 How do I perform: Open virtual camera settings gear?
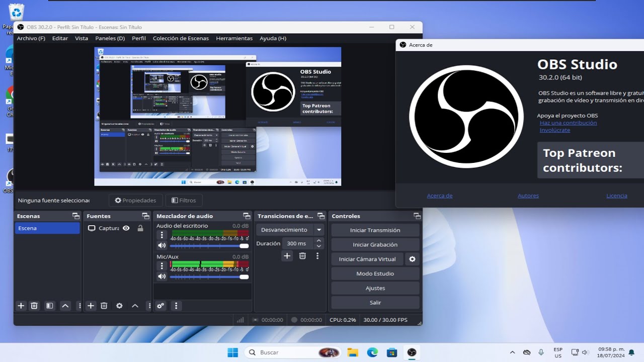[x=412, y=259]
